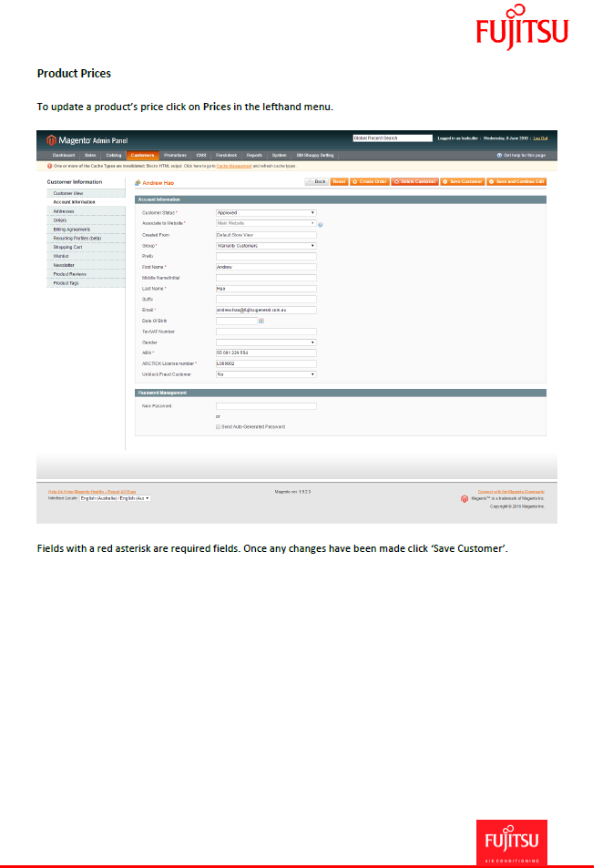Screen dimensions: 613x868
Task: Open the Sales menu
Action: tap(90, 156)
